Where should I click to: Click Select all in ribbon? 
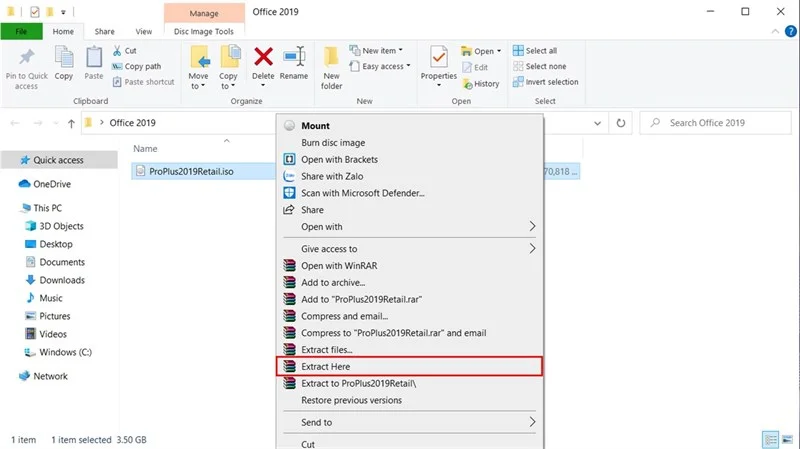coord(535,51)
